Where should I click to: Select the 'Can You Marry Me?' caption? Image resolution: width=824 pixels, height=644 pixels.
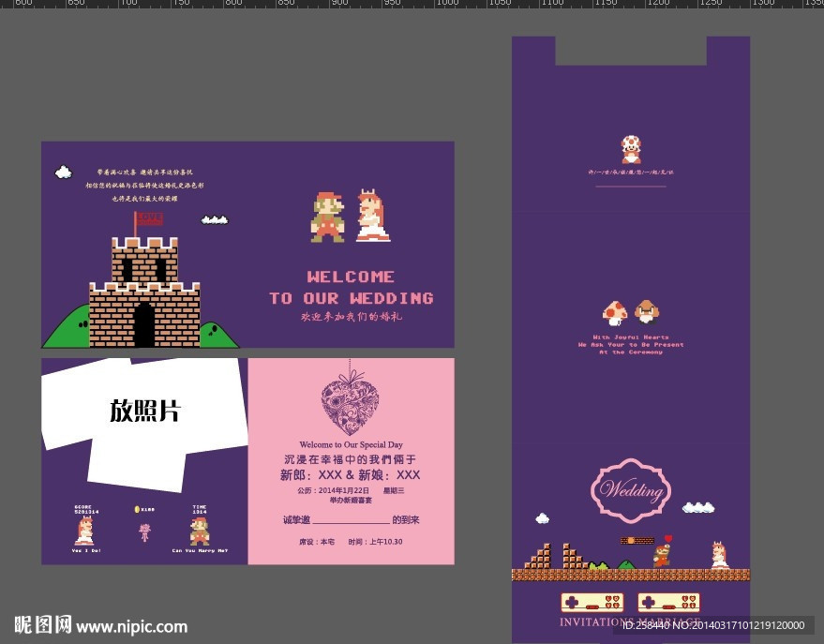[200, 550]
